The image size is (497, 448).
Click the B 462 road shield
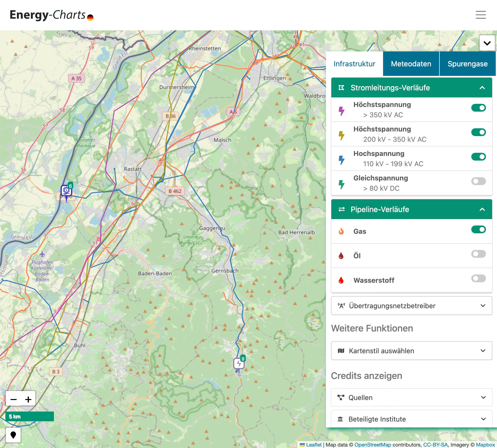[x=175, y=191]
